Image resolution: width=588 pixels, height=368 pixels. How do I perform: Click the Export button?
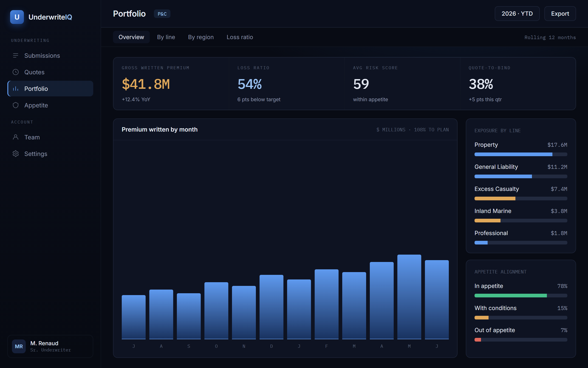coord(560,14)
